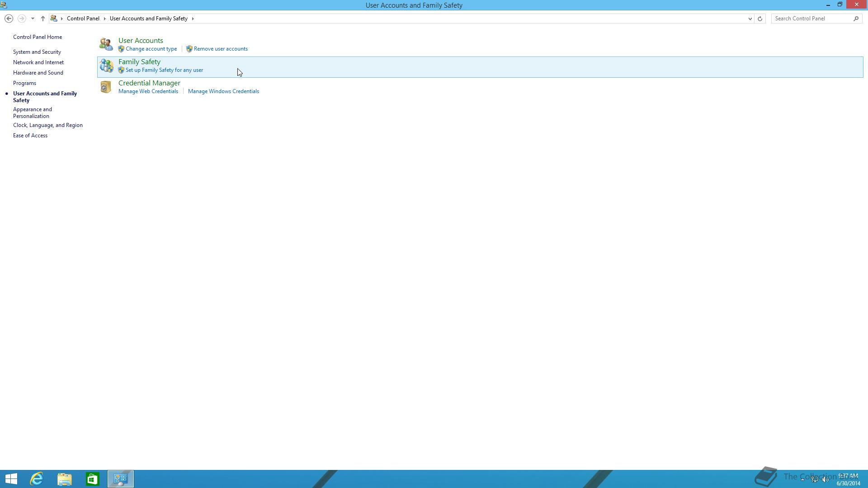Go forward with the forward arrow
Image resolution: width=868 pixels, height=488 pixels.
[21, 19]
